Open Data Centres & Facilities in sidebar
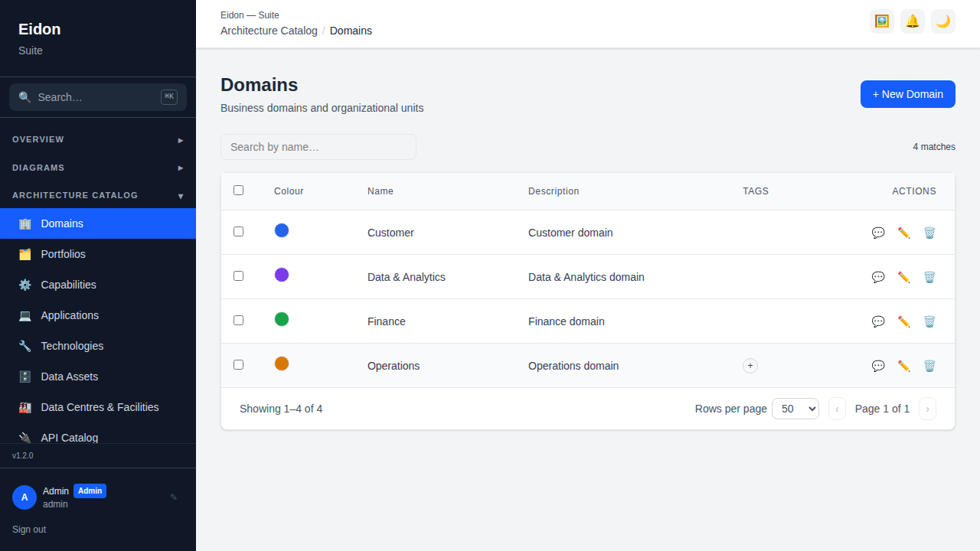Image resolution: width=980 pixels, height=551 pixels. coord(98,407)
